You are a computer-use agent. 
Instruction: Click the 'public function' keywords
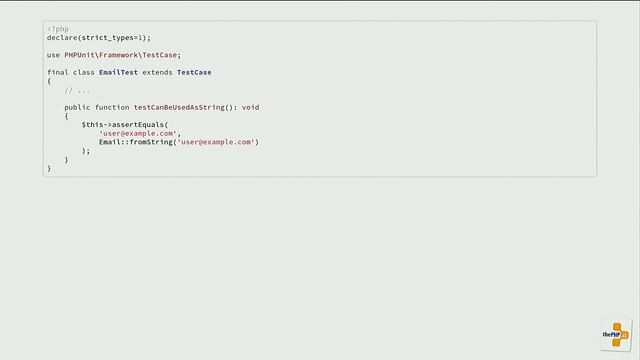click(x=97, y=107)
